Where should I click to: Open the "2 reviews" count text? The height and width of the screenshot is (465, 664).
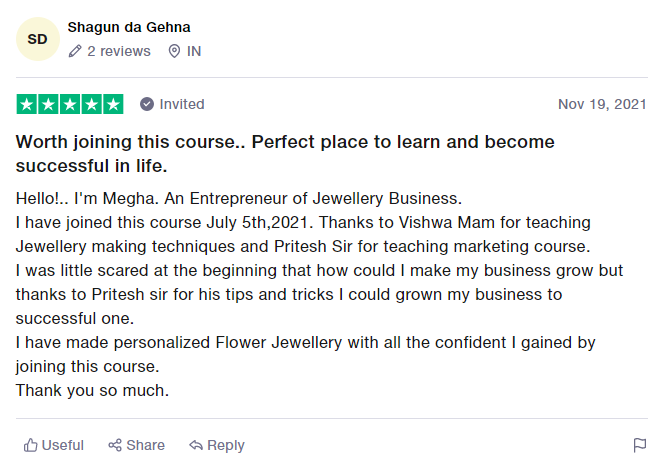tap(119, 51)
